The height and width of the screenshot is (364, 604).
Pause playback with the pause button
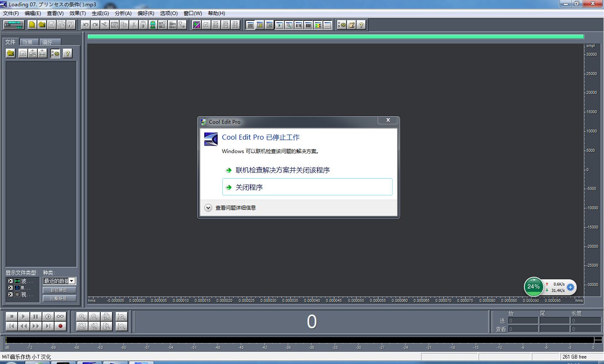[x=36, y=317]
